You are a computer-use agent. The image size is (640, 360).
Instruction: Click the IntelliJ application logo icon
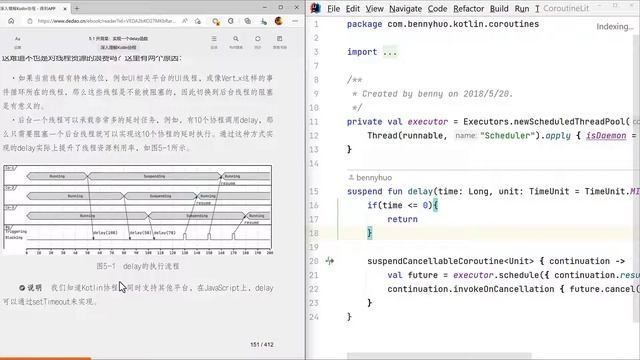click(x=316, y=8)
